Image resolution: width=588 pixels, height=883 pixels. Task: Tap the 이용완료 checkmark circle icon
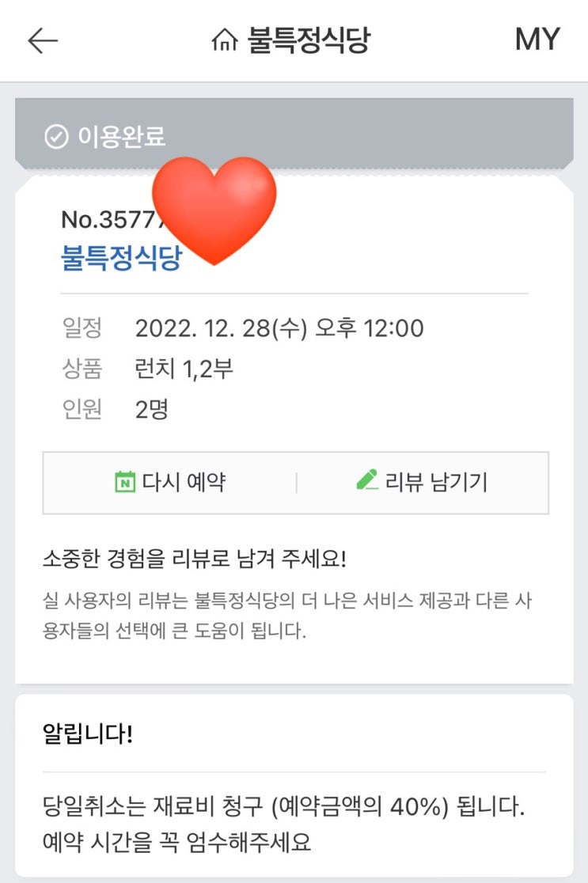[x=55, y=138]
